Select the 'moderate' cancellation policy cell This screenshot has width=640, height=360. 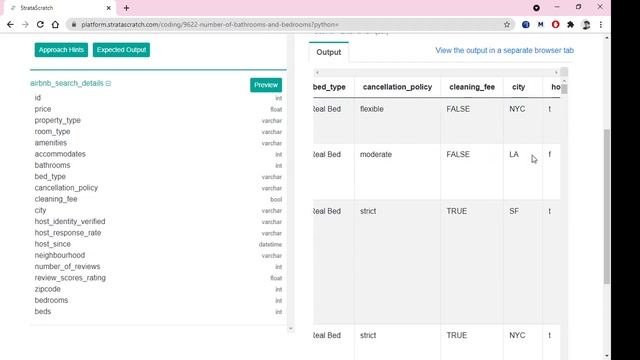(x=376, y=154)
